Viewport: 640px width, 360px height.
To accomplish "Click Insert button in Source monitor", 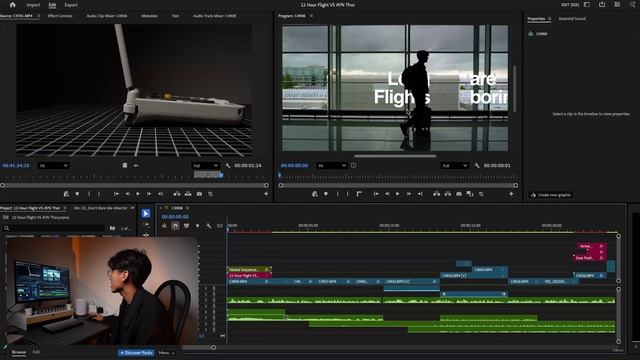I will tap(177, 194).
